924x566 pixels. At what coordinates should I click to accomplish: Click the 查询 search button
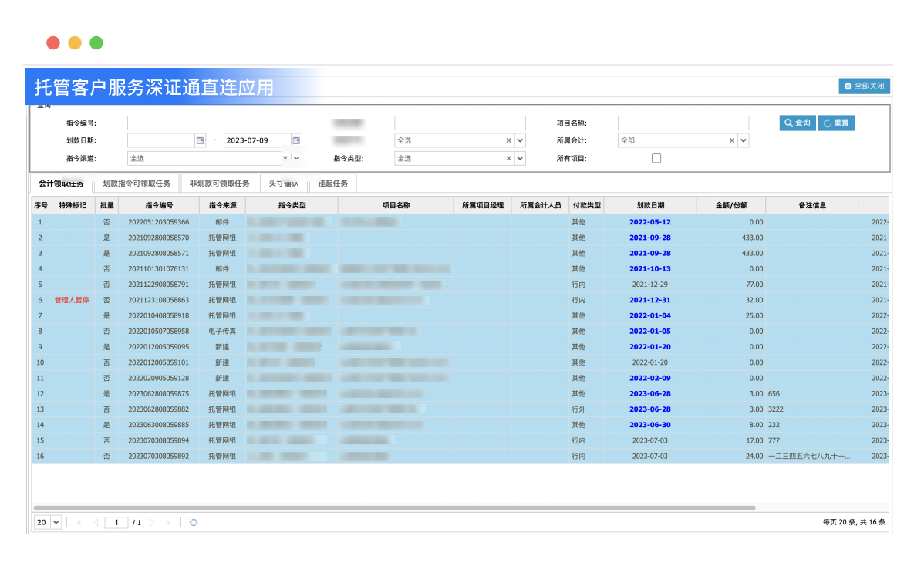pos(798,123)
